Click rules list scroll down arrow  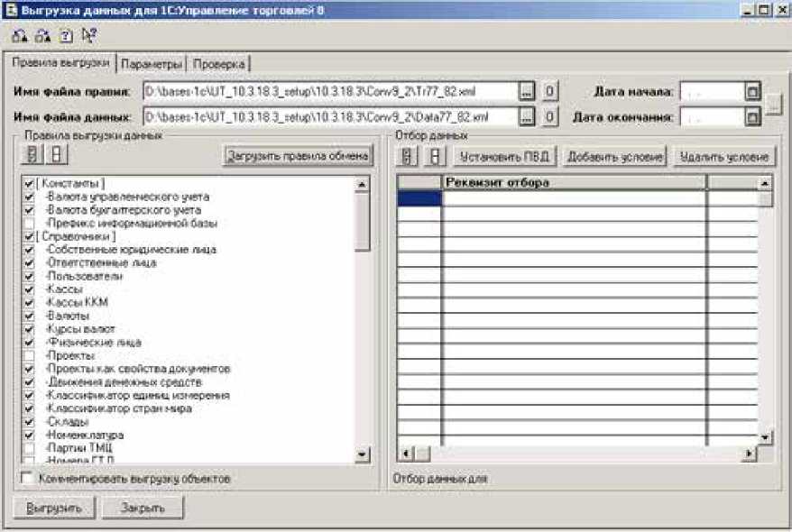coord(362,454)
